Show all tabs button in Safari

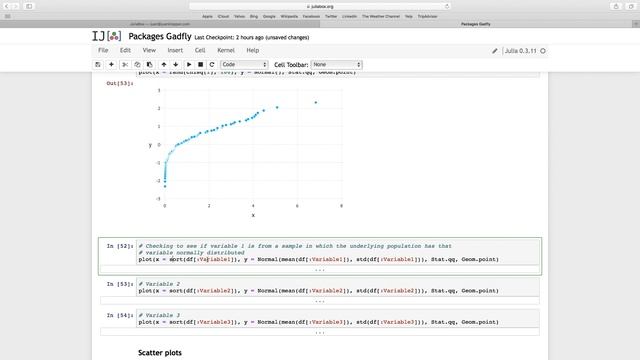[x=631, y=7]
